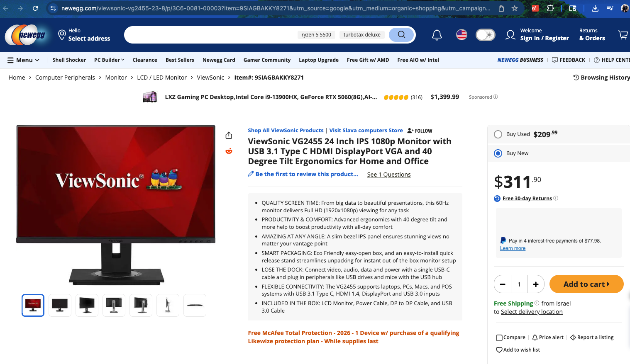This screenshot has width=630, height=364.
Task: Increase quantity with the plus button
Action: click(535, 284)
